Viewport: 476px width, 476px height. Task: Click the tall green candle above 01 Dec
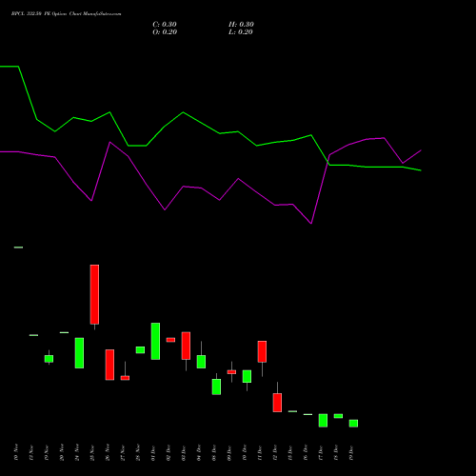155,341
